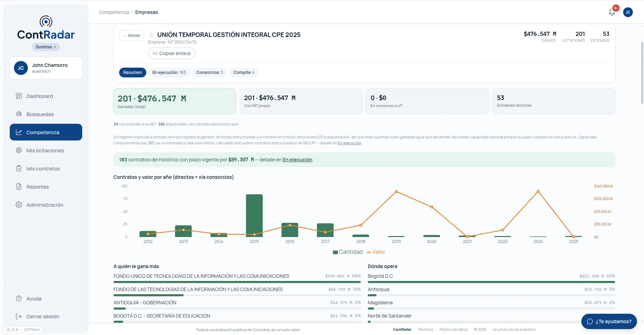Open Administración in the sidebar
Viewport: 644px width, 335px height.
(46, 205)
